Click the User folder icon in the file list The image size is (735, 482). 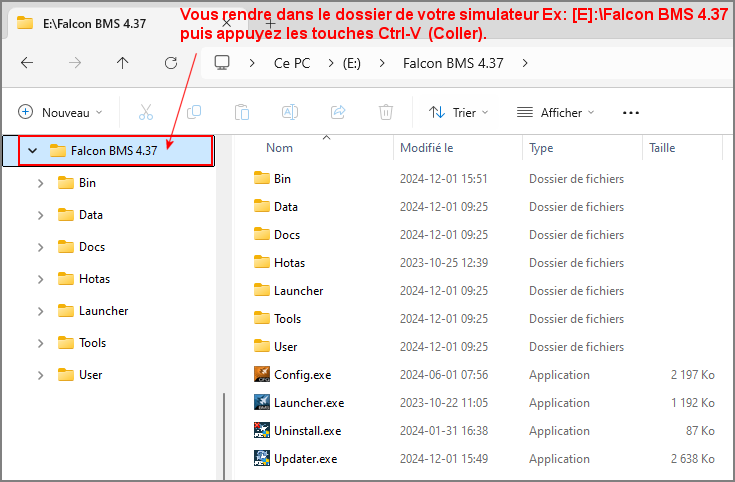(x=262, y=346)
